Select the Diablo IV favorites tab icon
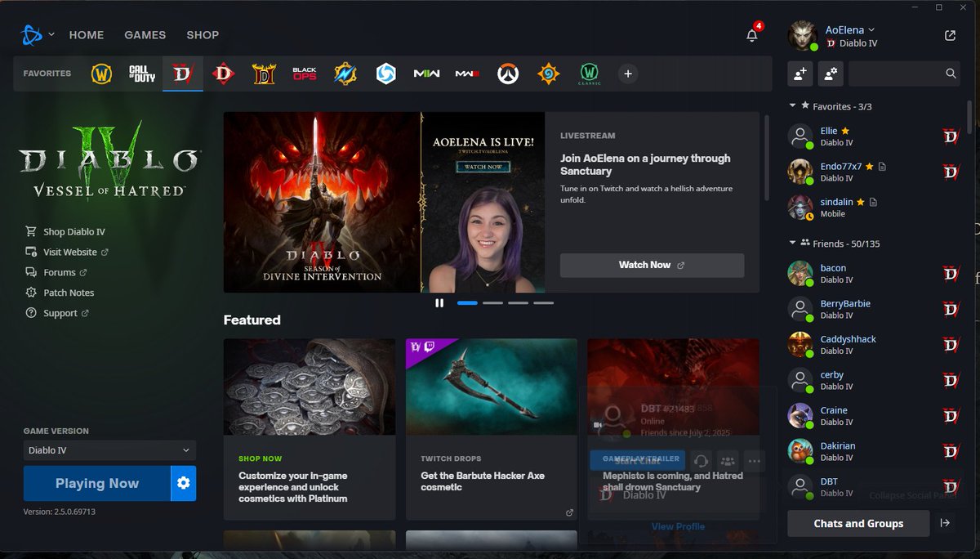 (x=182, y=74)
